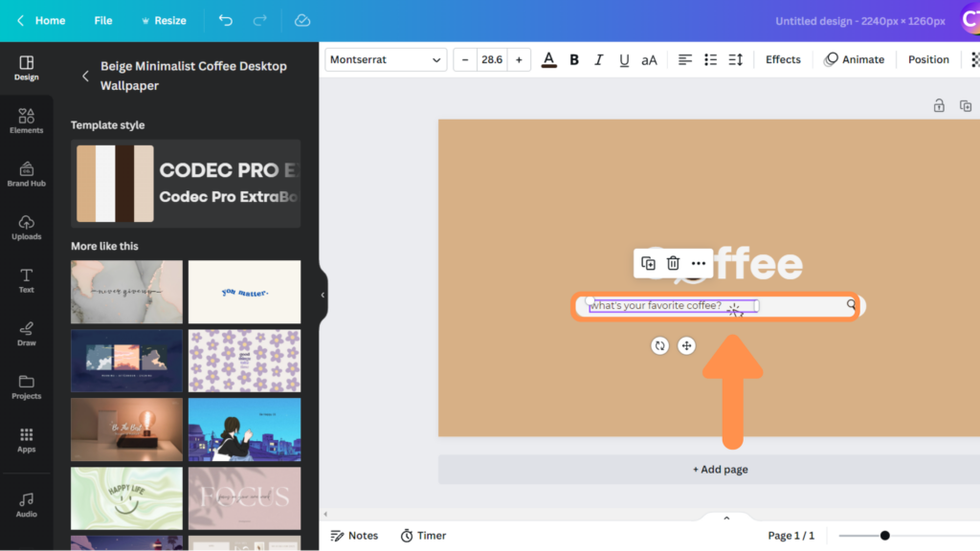980x551 pixels.
Task: Toggle bold formatting
Action: (574, 60)
